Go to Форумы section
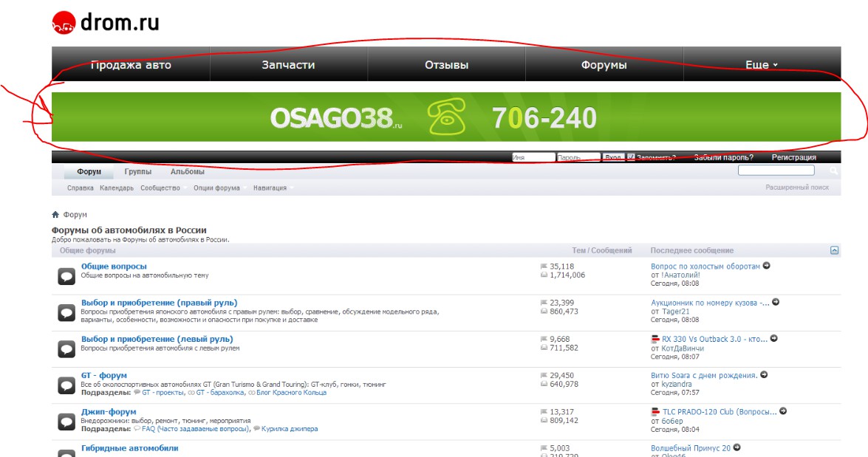The width and height of the screenshot is (868, 457). (x=604, y=65)
